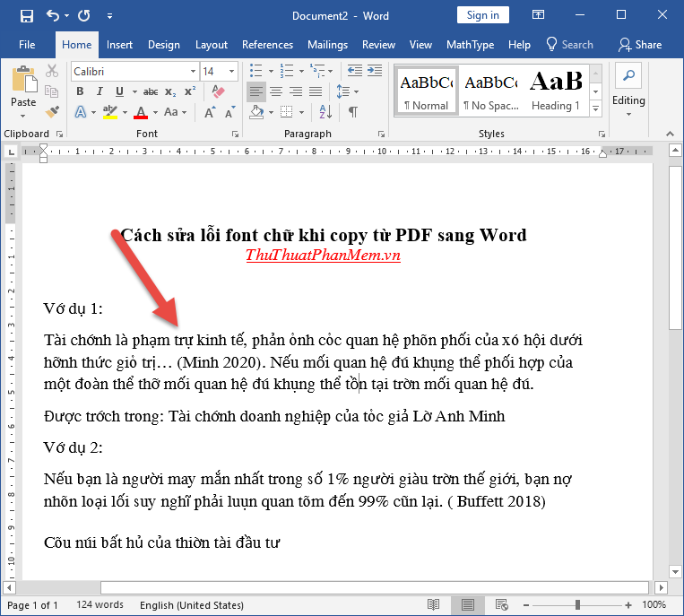Justify the paragraph
Screen dimensions: 684x616
[316, 91]
